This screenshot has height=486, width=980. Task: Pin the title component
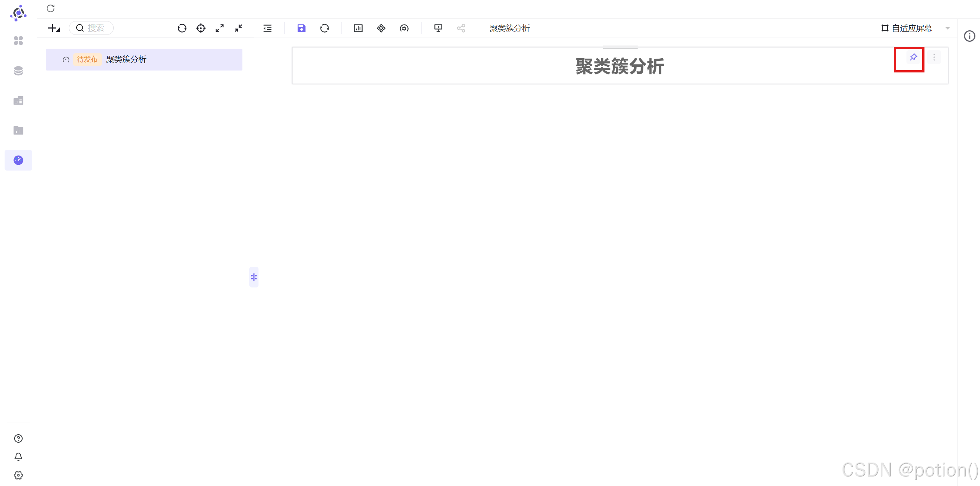913,57
